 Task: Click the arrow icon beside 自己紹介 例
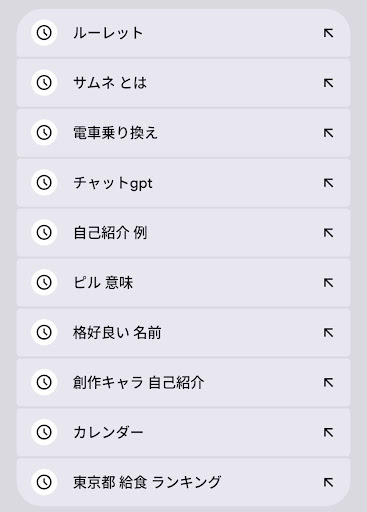point(328,233)
